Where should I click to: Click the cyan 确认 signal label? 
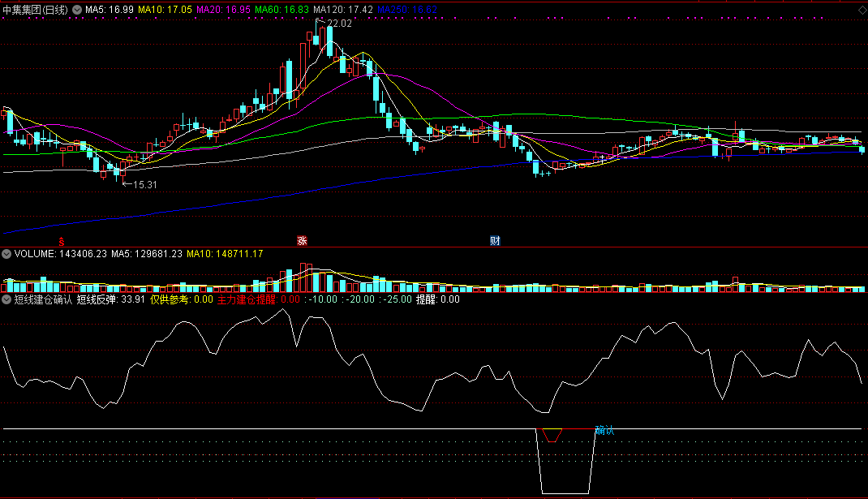click(x=604, y=430)
